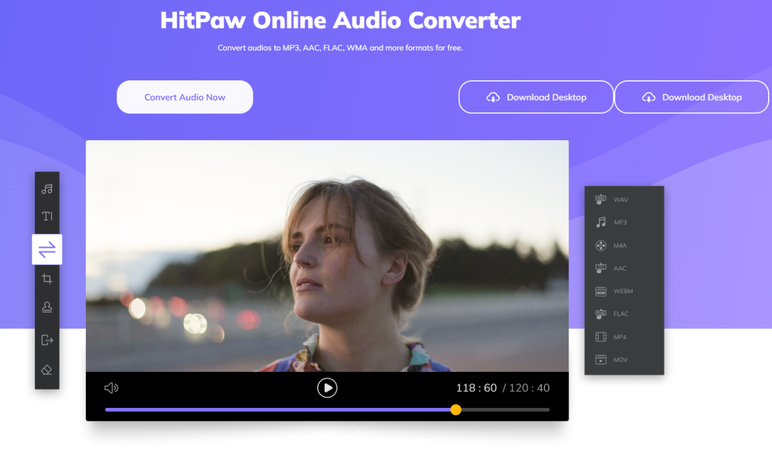Click the gray unplayed end of progress bar

(506, 410)
